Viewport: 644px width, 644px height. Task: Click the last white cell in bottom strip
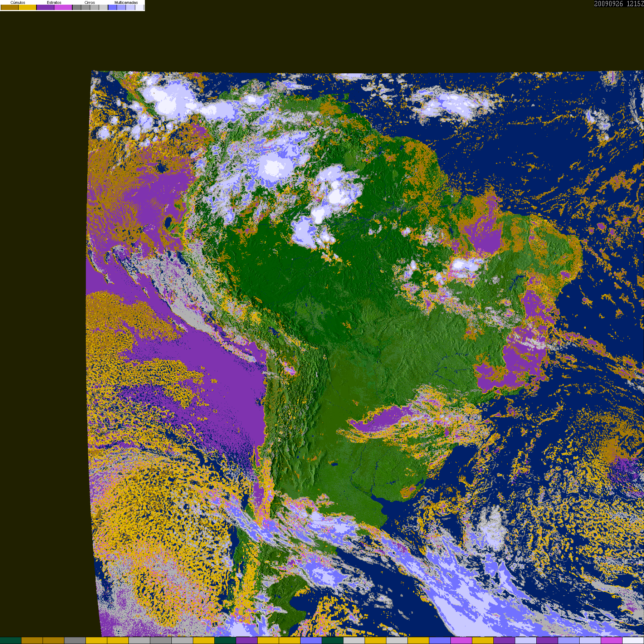[633, 640]
